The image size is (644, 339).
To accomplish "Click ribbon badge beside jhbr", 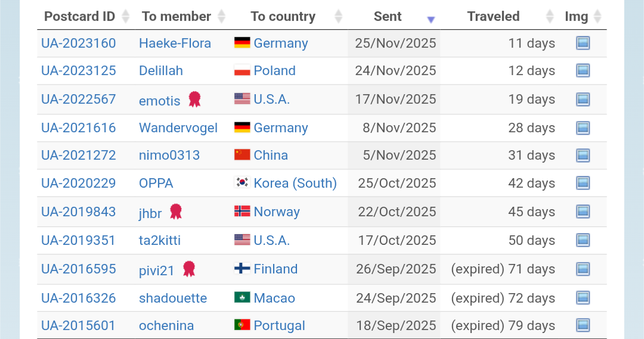I will 175,212.
